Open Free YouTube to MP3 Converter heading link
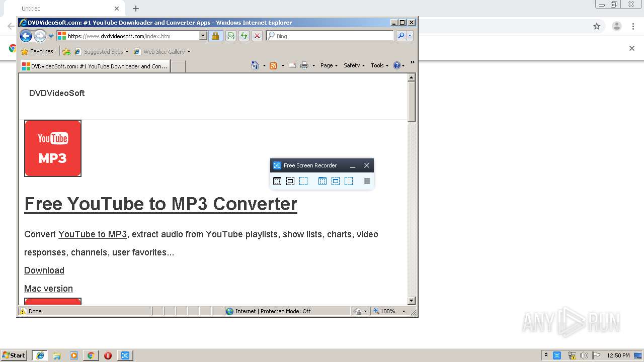Image resolution: width=644 pixels, height=362 pixels. [160, 204]
